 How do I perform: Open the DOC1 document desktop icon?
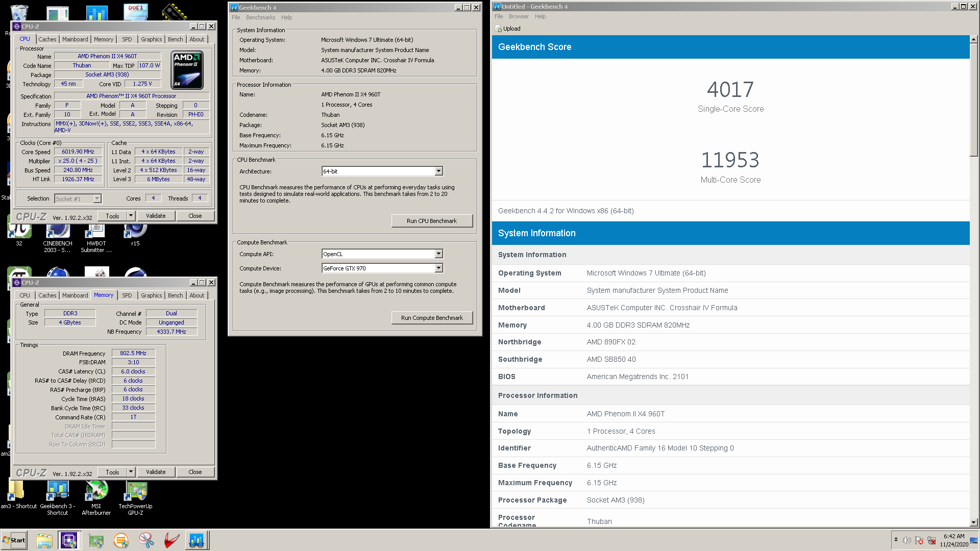(x=136, y=12)
